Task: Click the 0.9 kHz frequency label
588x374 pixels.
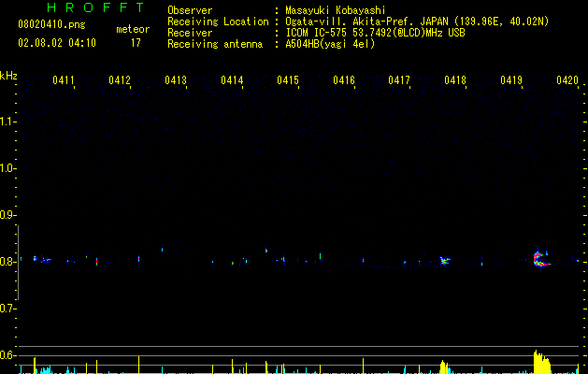Action: pyautogui.click(x=7, y=215)
